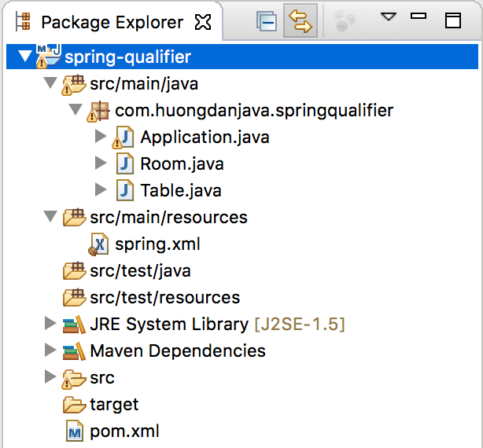Click the greyed-out focus task icon

(345, 21)
